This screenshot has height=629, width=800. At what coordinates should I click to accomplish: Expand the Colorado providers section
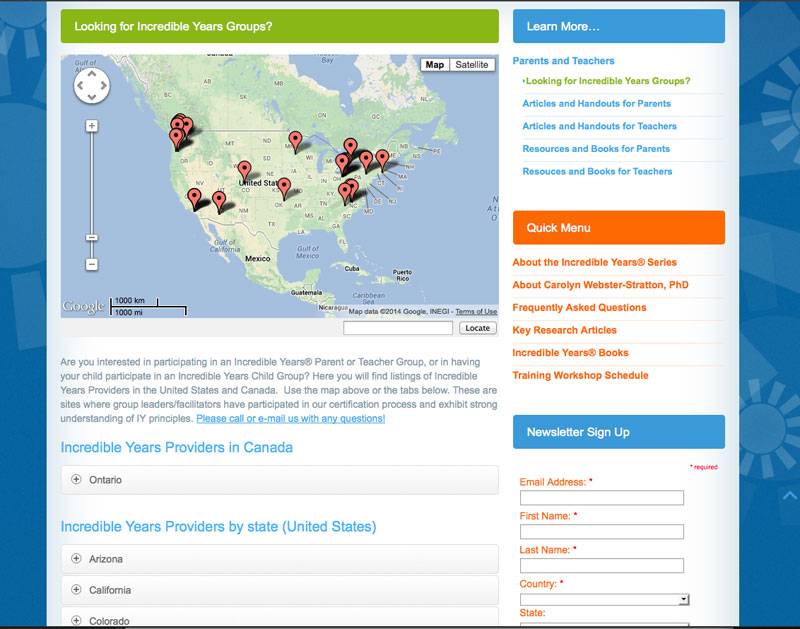(x=280, y=618)
